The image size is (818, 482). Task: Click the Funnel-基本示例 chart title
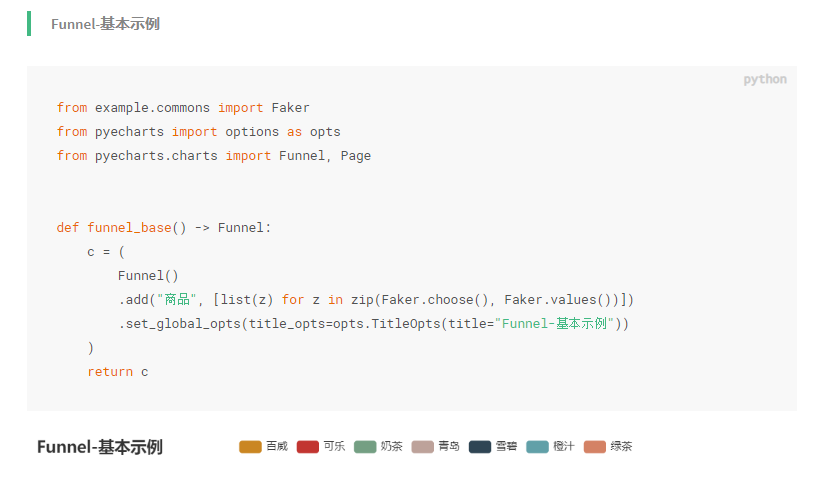(x=100, y=448)
